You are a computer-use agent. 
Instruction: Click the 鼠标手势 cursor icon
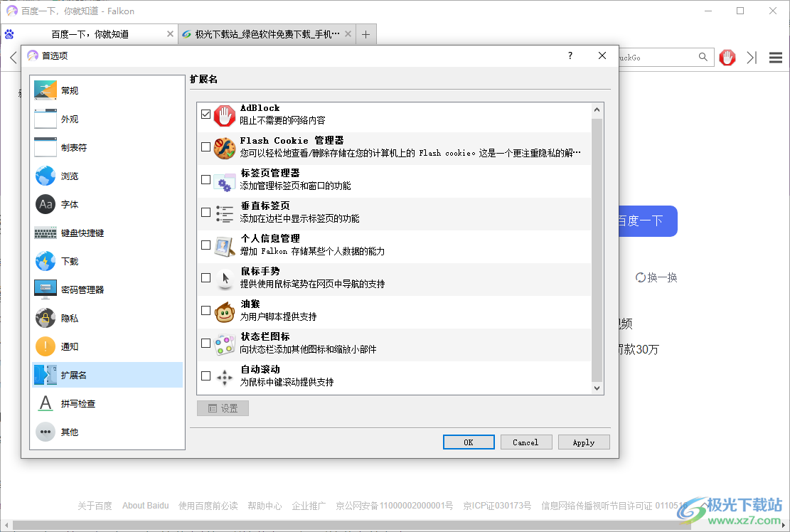point(225,279)
